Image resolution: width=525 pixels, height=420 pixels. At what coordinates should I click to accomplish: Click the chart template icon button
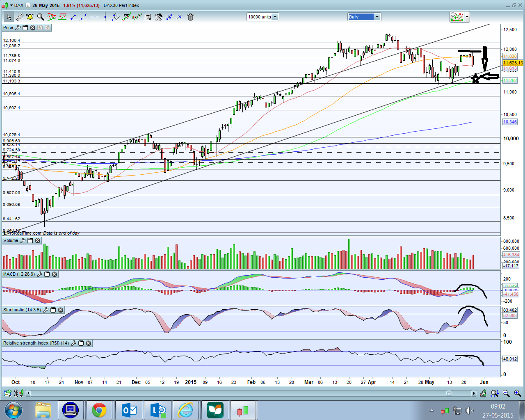point(457,17)
